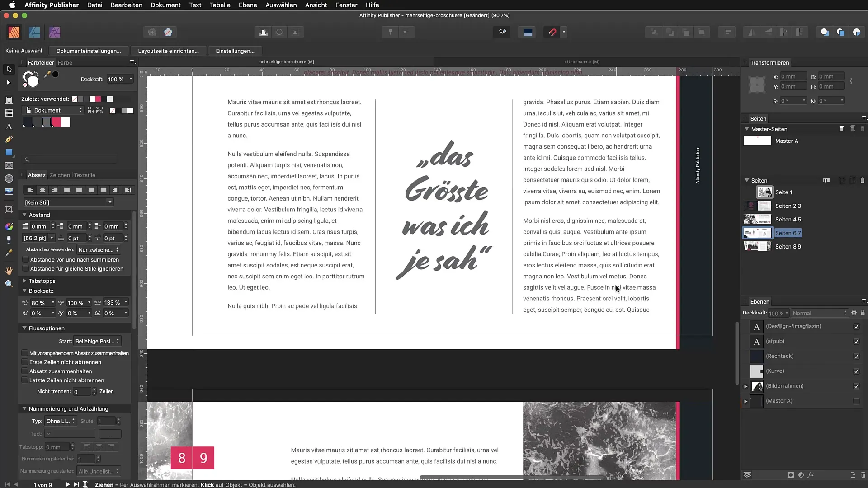
Task: Click Layoutseite einrichten button
Action: [x=168, y=51]
